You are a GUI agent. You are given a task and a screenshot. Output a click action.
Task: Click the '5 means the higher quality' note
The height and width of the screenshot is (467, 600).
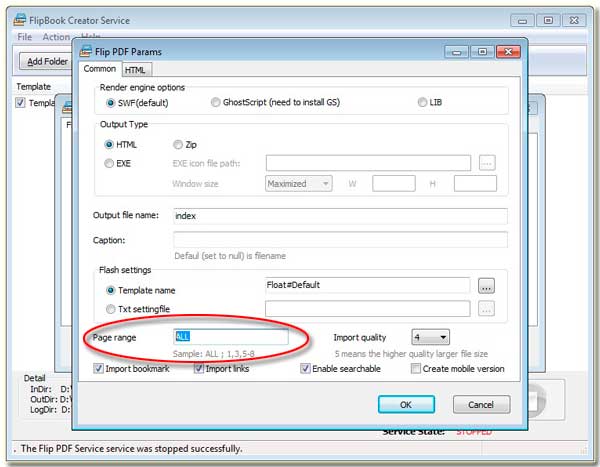tap(411, 354)
